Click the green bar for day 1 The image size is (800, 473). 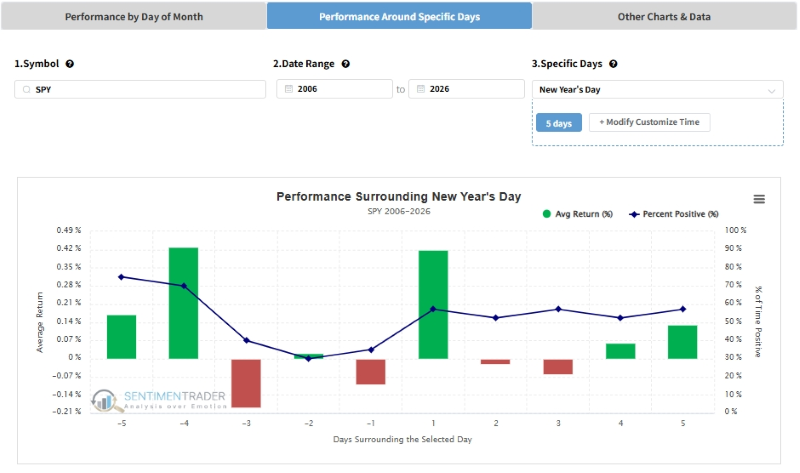pos(433,305)
